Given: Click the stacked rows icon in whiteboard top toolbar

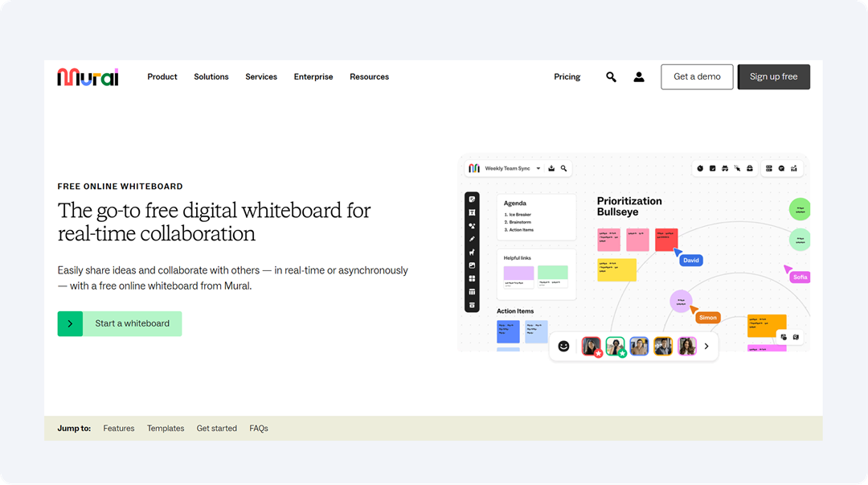Looking at the screenshot, I should click(769, 168).
